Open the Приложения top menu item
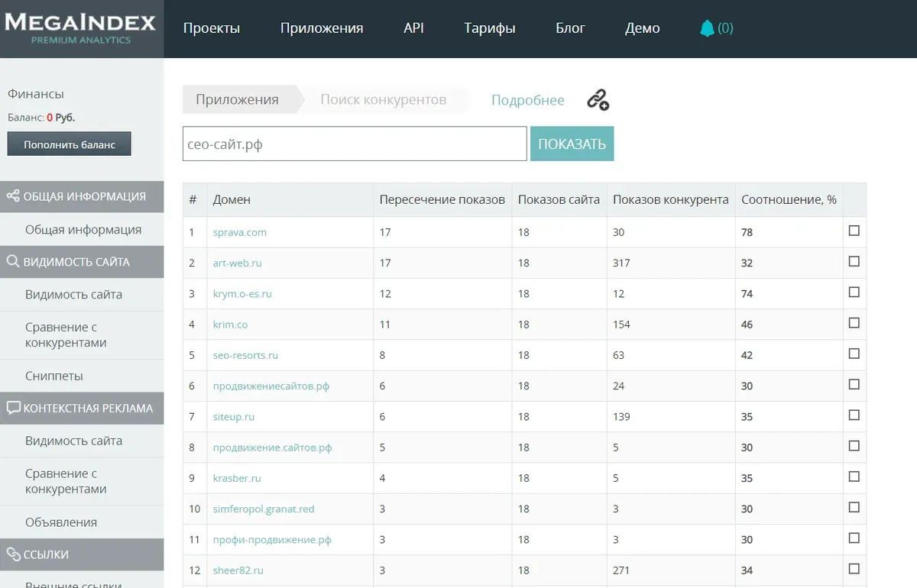Viewport: 917px width, 588px height. 322,28
